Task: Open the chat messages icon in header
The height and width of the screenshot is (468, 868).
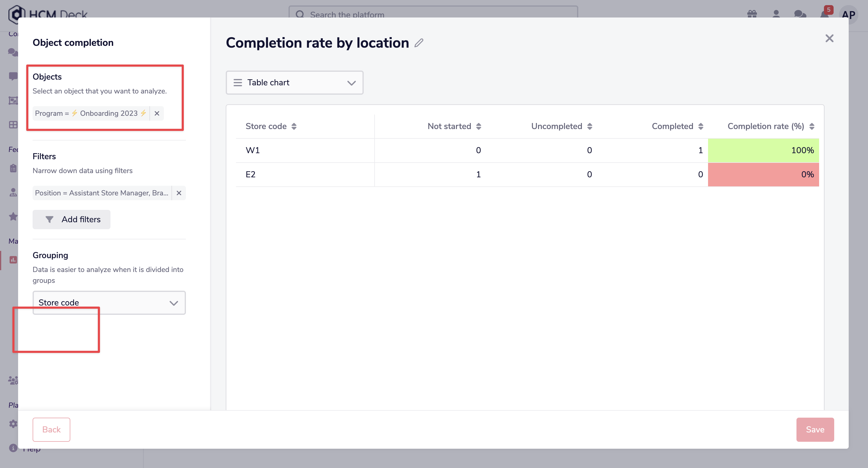Action: click(x=800, y=14)
